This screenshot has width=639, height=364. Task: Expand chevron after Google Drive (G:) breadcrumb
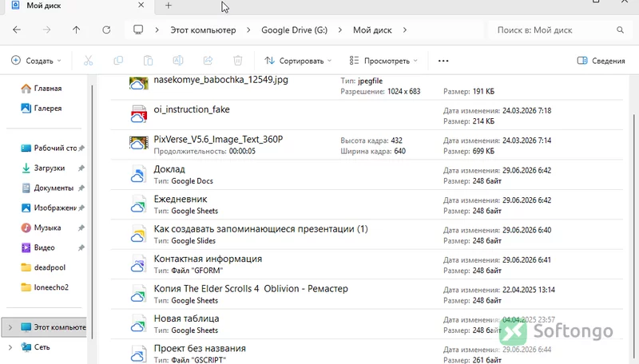(340, 30)
